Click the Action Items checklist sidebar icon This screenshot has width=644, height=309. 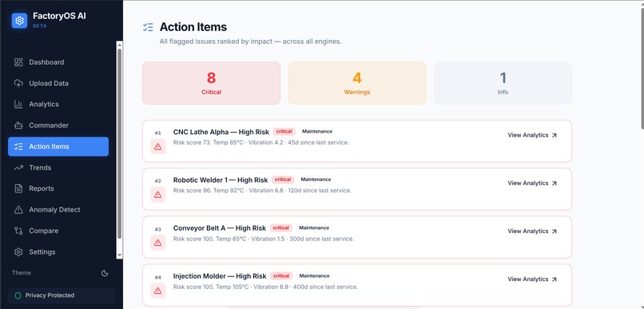pos(18,146)
